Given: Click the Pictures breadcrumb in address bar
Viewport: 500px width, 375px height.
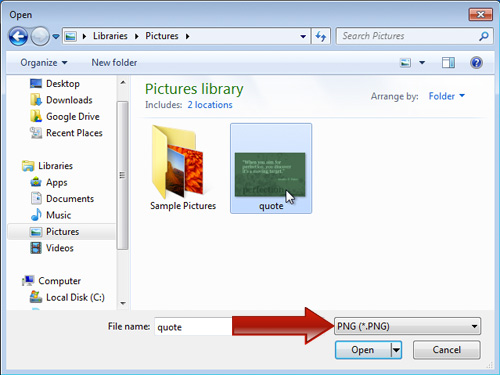Looking at the screenshot, I should tap(162, 36).
